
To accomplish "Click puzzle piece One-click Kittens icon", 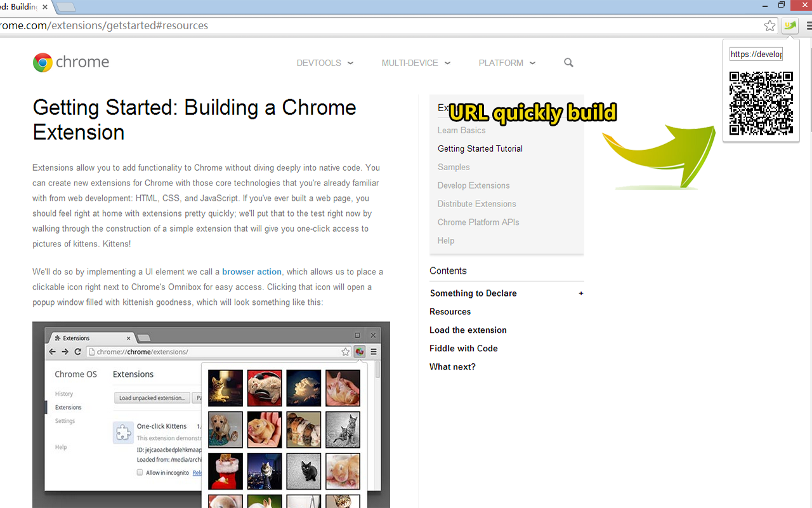I will pyautogui.click(x=123, y=432).
